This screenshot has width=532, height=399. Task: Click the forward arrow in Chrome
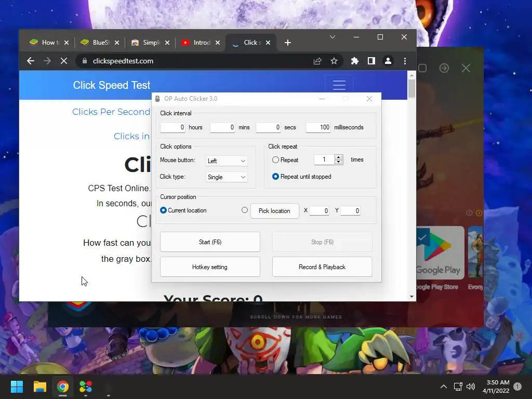coord(47,61)
